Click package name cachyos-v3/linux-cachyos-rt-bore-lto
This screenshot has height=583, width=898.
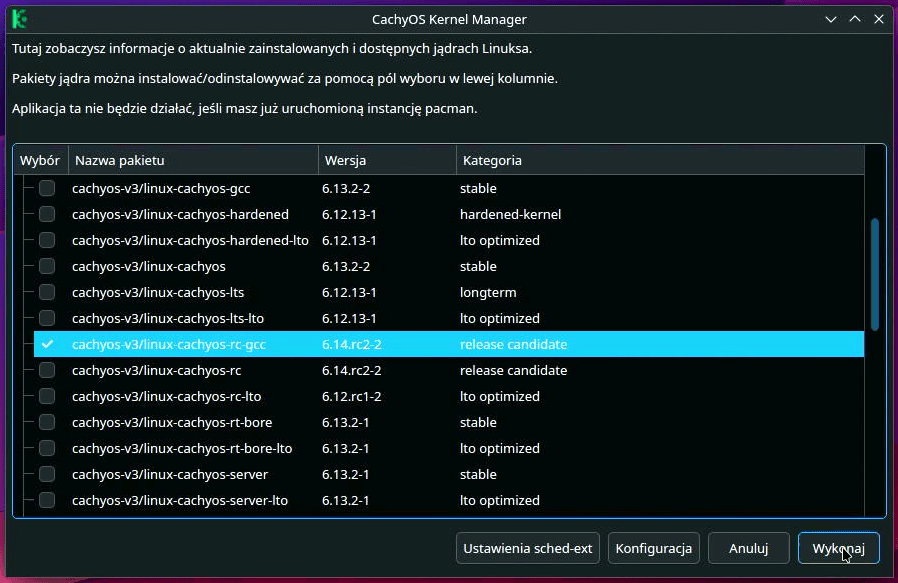coord(182,448)
